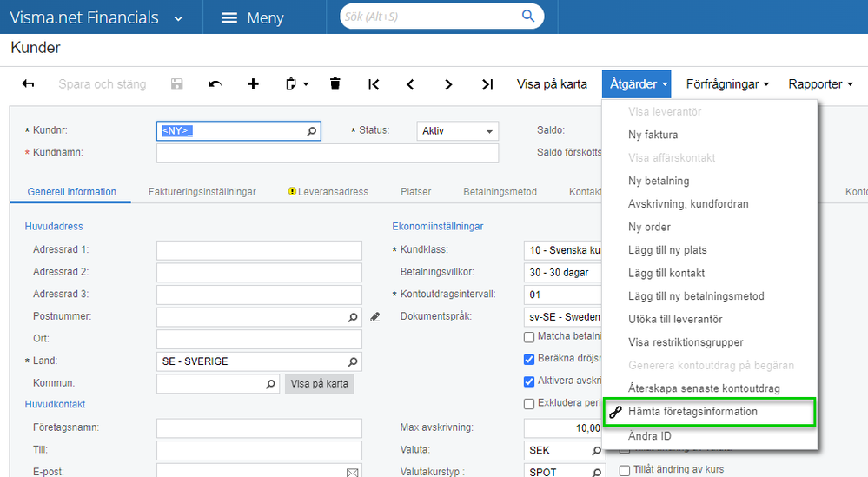Focus the Sök search box
Image resolution: width=868 pixels, height=477 pixels.
(432, 17)
